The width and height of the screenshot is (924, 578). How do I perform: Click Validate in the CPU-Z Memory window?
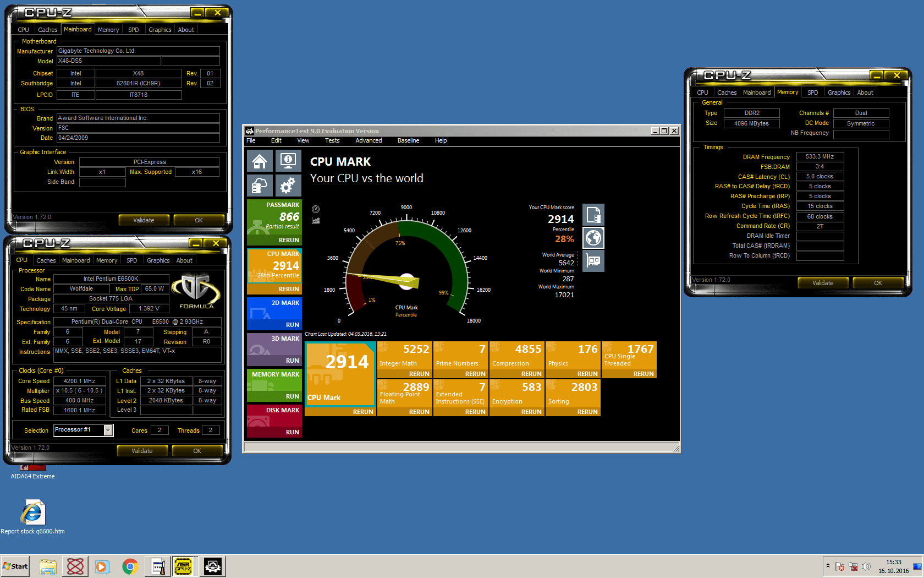tap(823, 283)
